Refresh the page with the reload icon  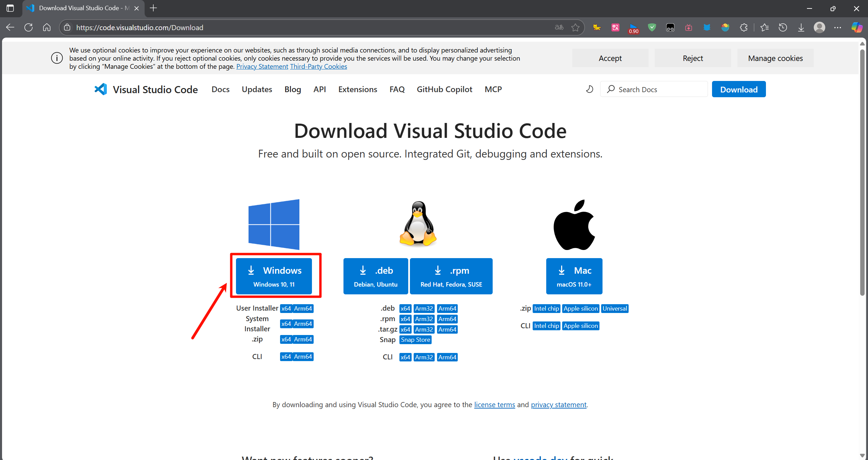[28, 27]
